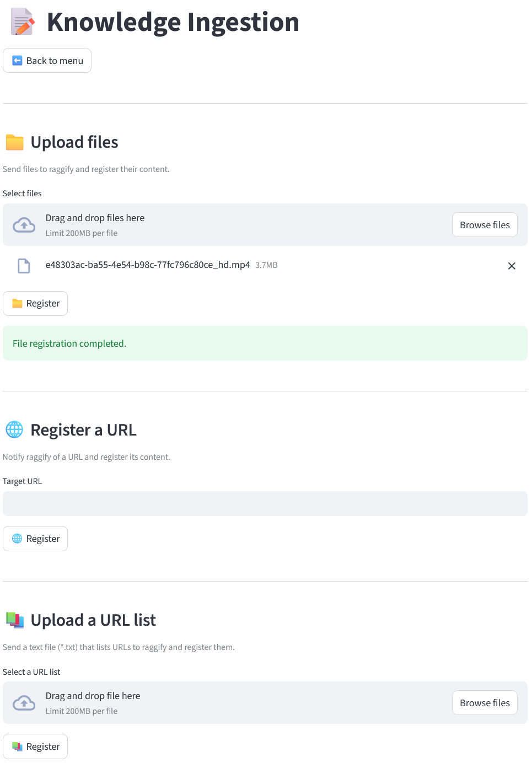
Task: Click the document icon beside the mp4 file
Action: 24,266
